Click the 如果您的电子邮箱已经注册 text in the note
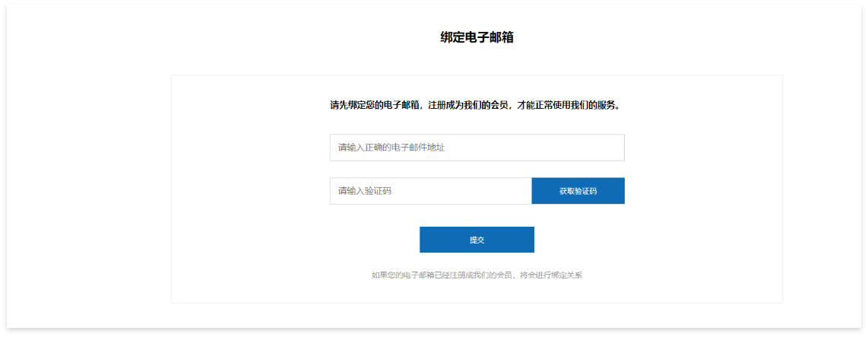This screenshot has width=868, height=337. tap(420, 275)
